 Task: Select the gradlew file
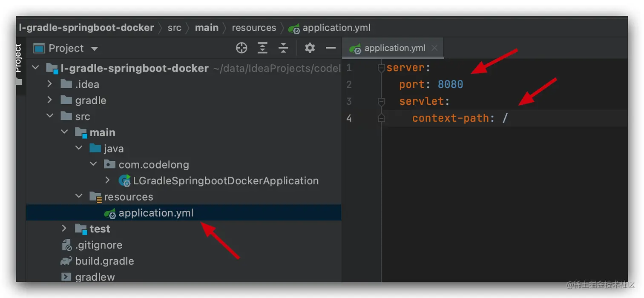click(x=95, y=277)
